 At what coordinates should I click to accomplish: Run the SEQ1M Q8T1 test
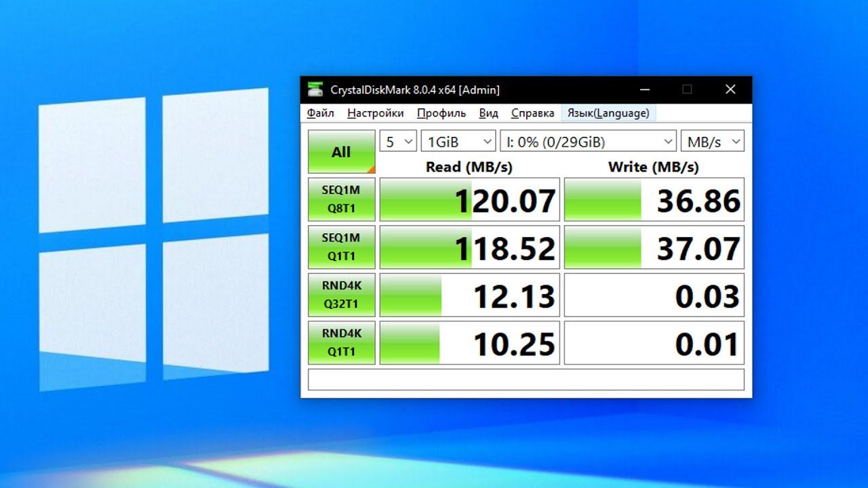coord(341,199)
